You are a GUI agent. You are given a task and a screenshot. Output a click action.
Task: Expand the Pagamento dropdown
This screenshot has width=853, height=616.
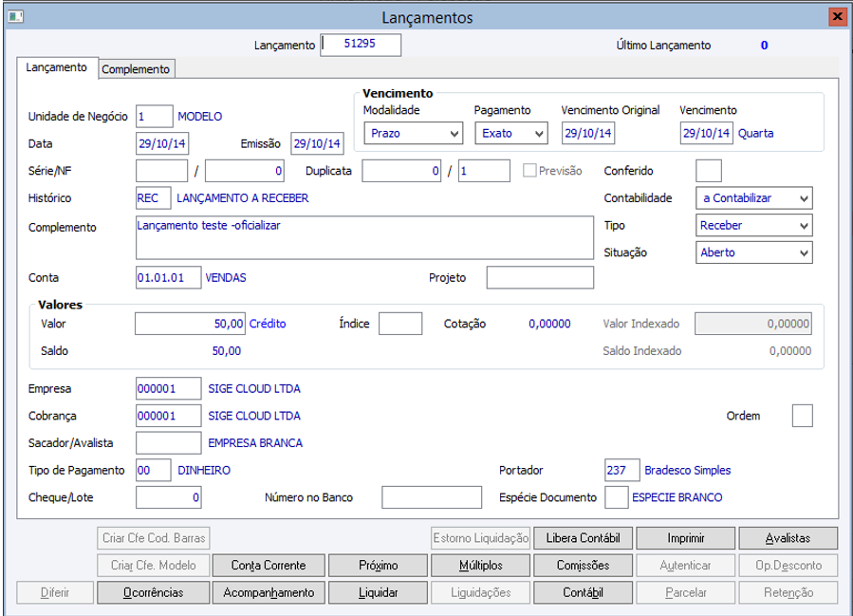(x=511, y=133)
